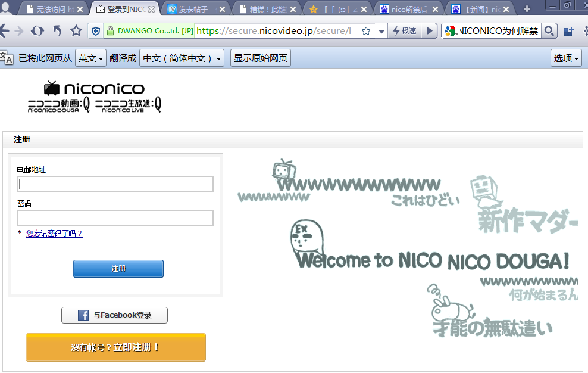Bookmark page using address bar star
This screenshot has height=373, width=588.
(x=366, y=31)
